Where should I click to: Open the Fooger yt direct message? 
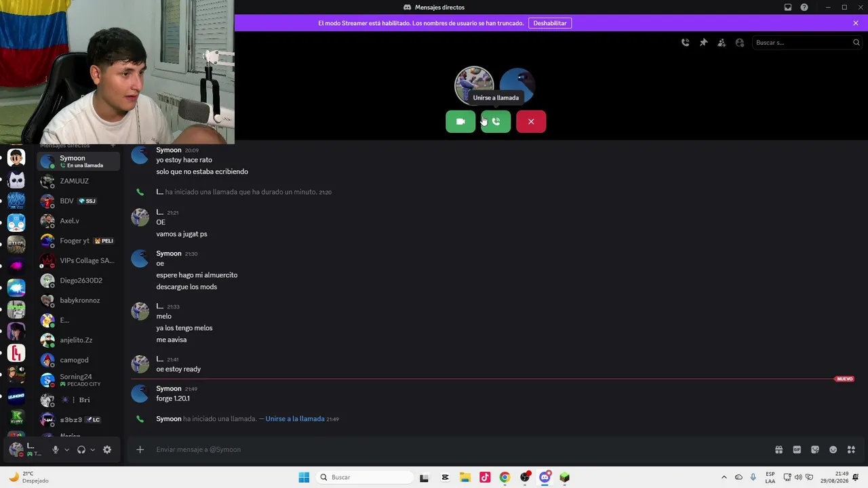point(79,241)
